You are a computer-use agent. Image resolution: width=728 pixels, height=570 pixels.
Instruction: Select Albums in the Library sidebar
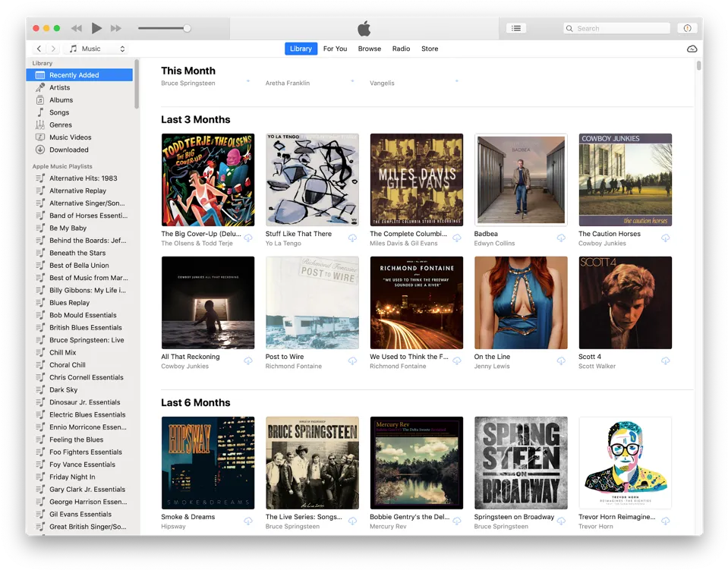(80, 99)
